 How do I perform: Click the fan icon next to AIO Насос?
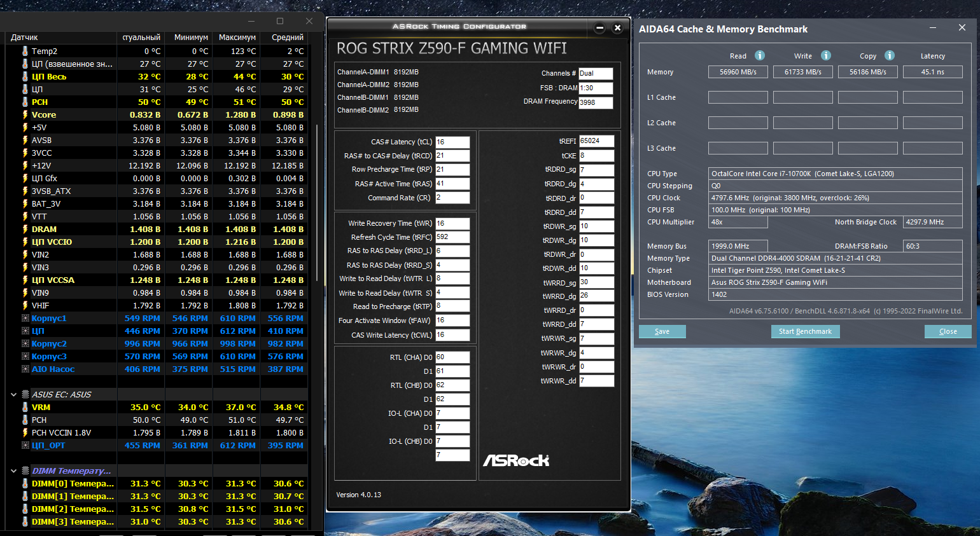pos(25,369)
